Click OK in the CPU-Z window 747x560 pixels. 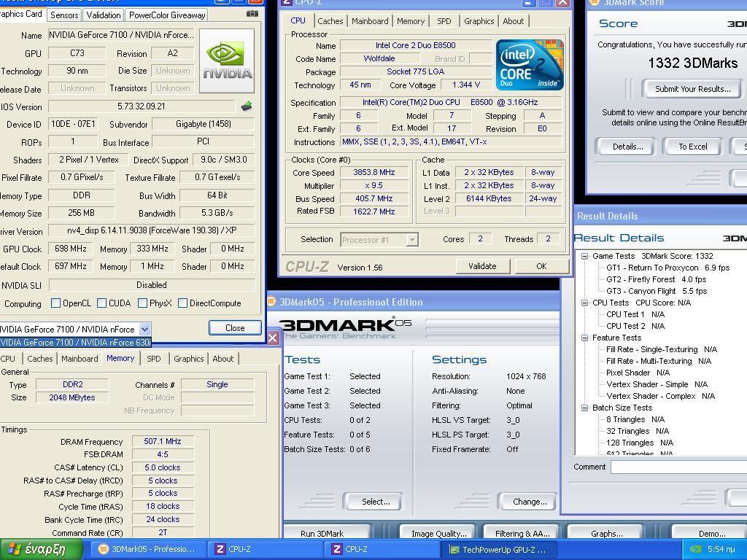[542, 266]
